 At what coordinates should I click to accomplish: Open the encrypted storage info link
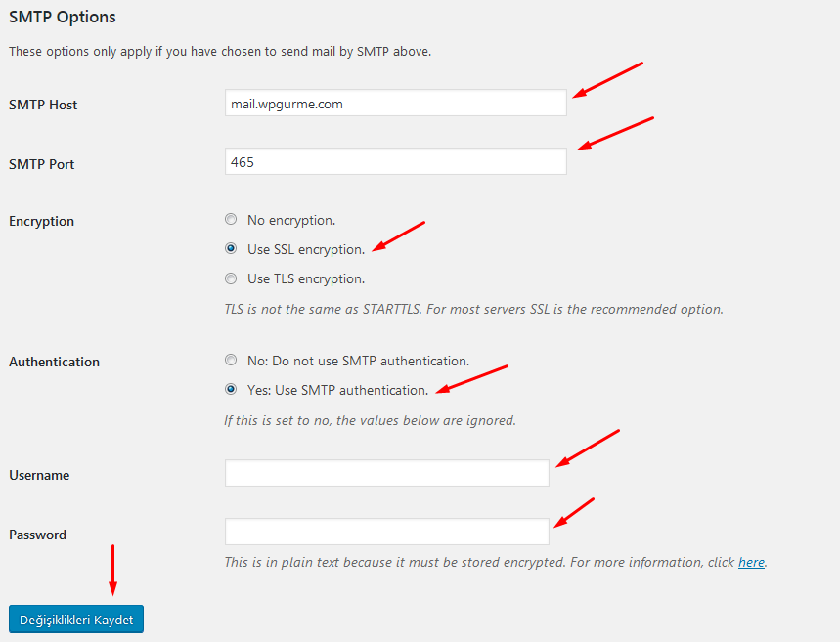tap(751, 562)
